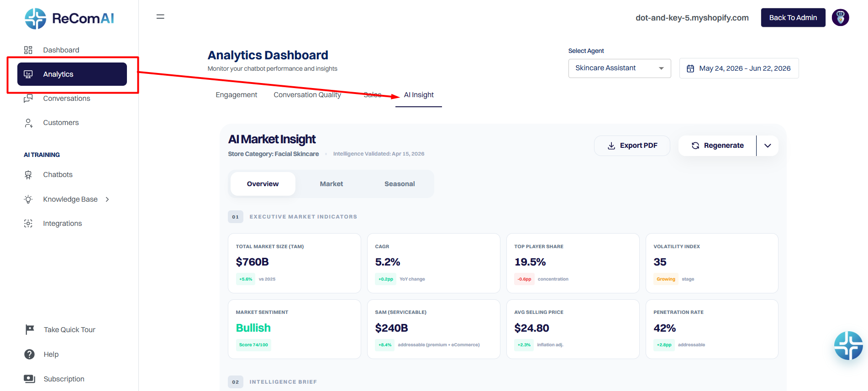
Task: Select the Market segment toggle
Action: [331, 184]
